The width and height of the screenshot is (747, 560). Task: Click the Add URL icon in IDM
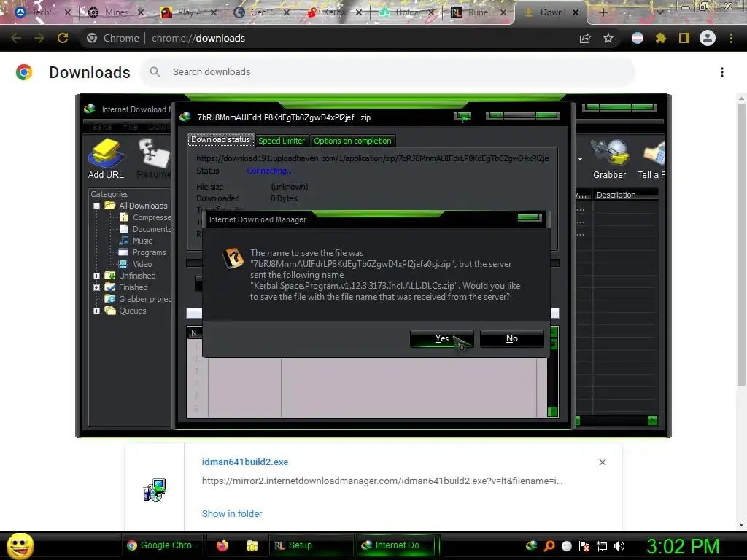pyautogui.click(x=106, y=159)
